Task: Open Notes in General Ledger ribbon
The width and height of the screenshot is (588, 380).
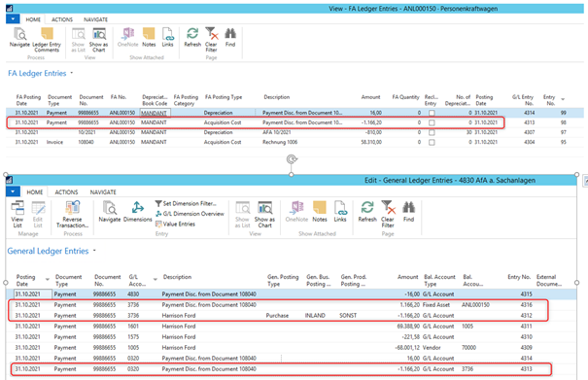Action: click(320, 212)
